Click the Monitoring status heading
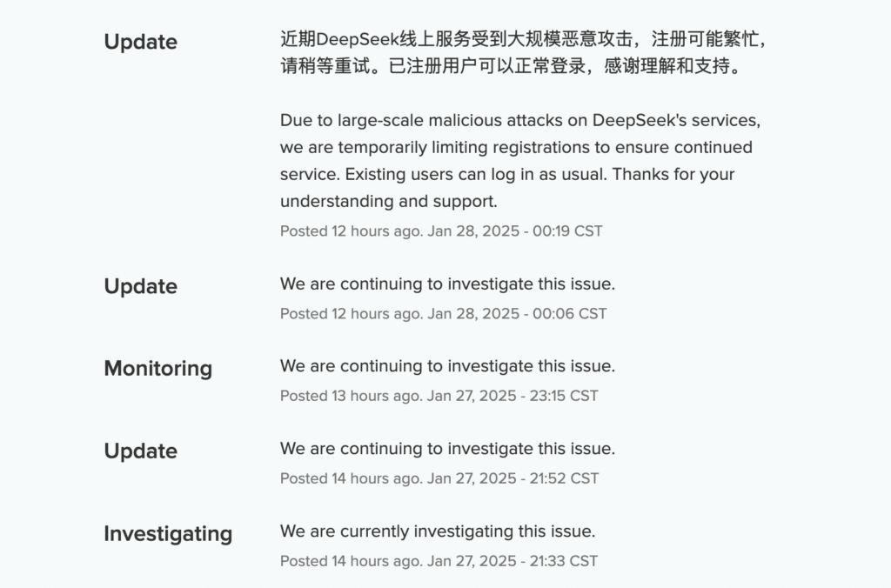 coord(157,368)
